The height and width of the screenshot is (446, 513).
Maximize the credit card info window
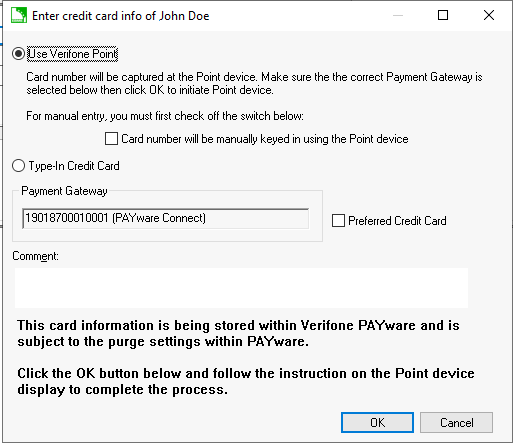[x=443, y=15]
